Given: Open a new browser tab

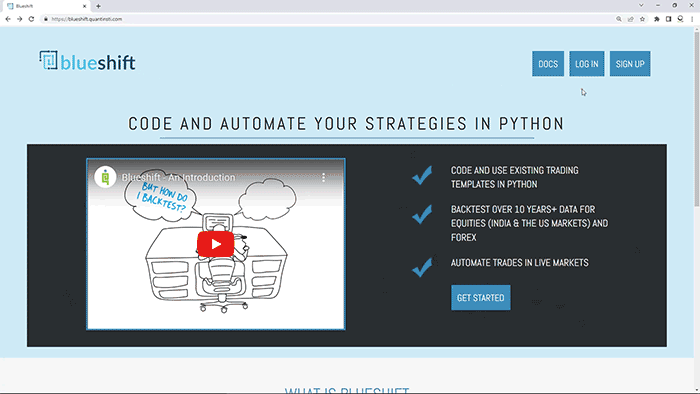Looking at the screenshot, I should click(x=98, y=6).
